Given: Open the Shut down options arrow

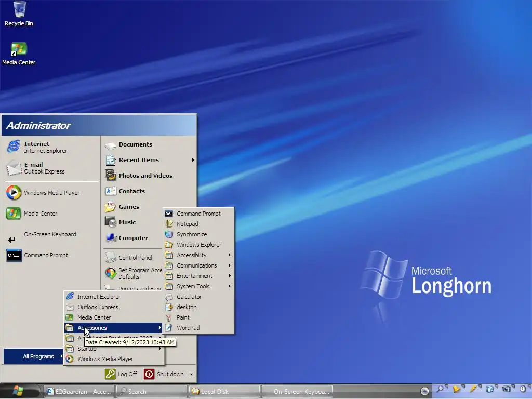Looking at the screenshot, I should pyautogui.click(x=191, y=374).
